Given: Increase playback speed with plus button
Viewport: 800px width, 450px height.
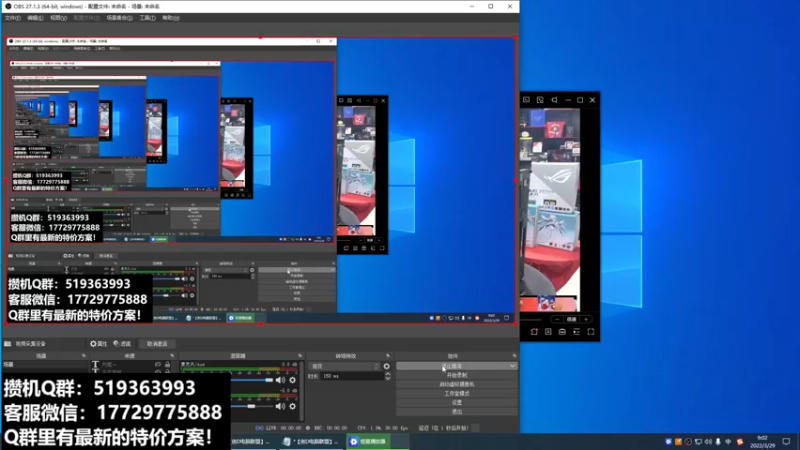Looking at the screenshot, I should (586, 319).
